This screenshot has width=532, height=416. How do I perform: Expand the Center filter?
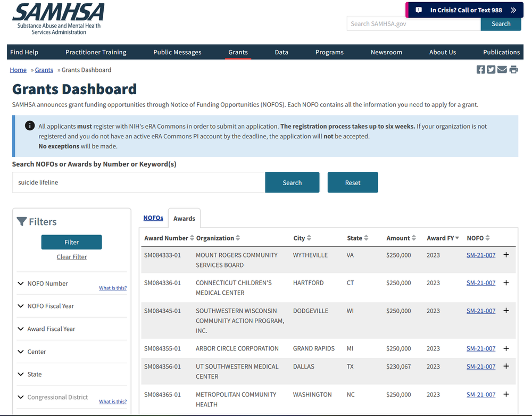click(32, 352)
